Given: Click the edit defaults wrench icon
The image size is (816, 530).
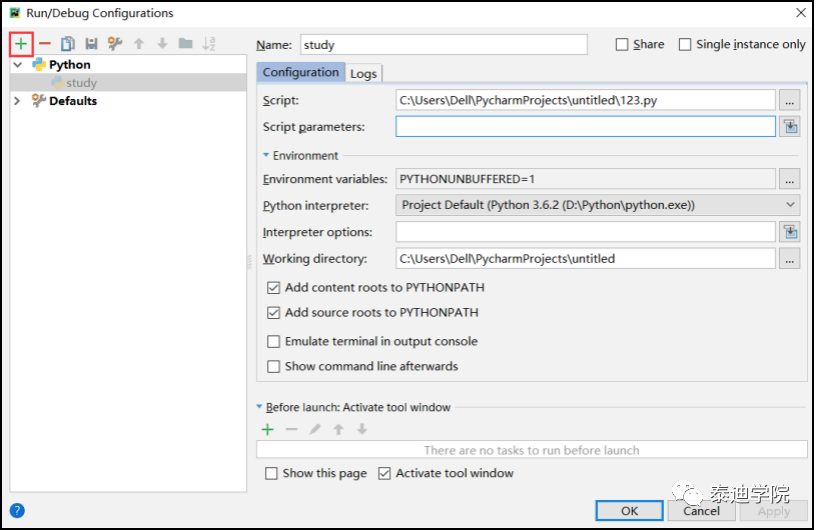Looking at the screenshot, I should [x=115, y=44].
